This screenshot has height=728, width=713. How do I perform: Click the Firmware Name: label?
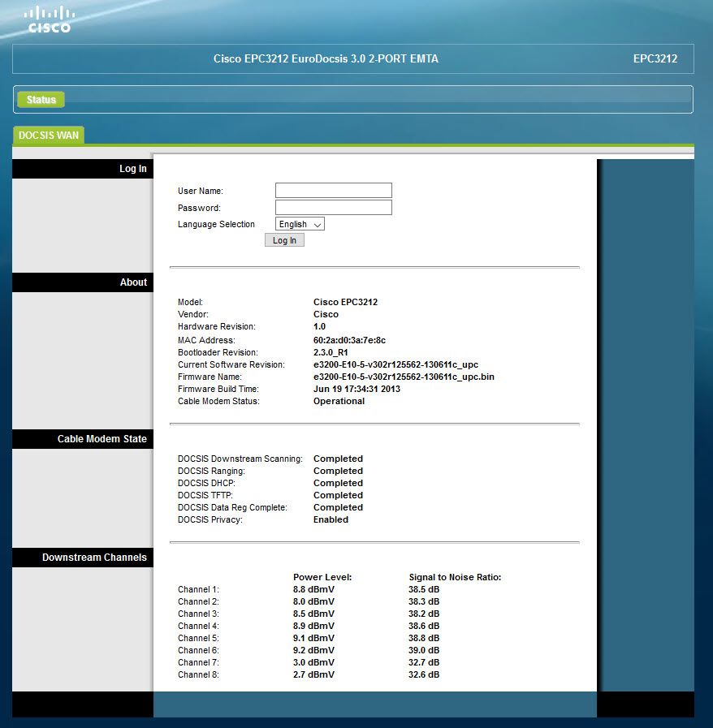(210, 377)
